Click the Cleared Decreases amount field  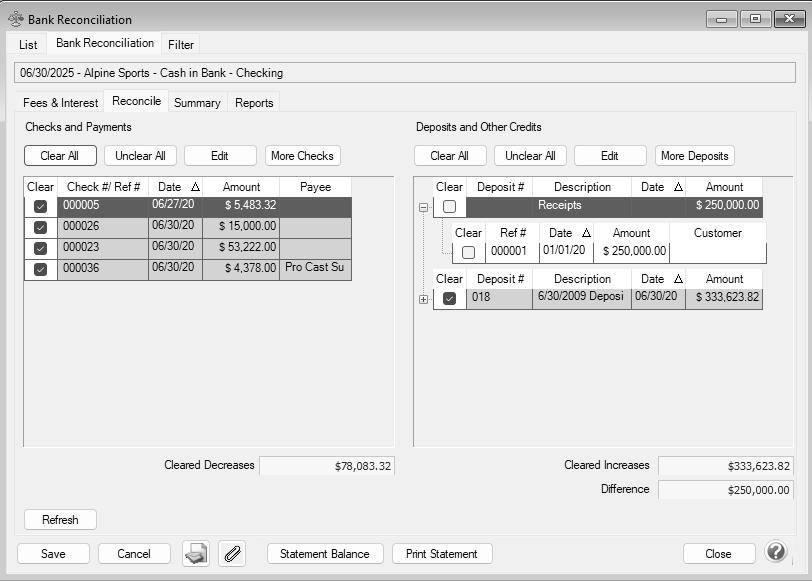327,465
